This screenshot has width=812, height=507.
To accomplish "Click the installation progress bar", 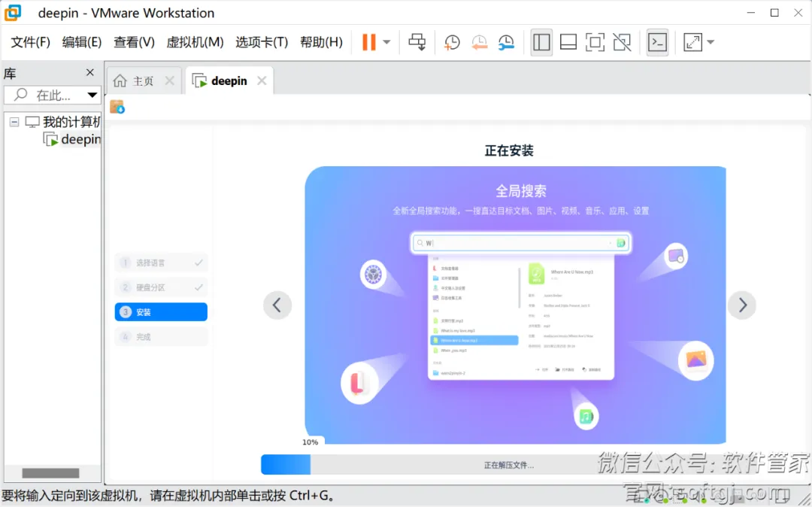I will coord(508,465).
